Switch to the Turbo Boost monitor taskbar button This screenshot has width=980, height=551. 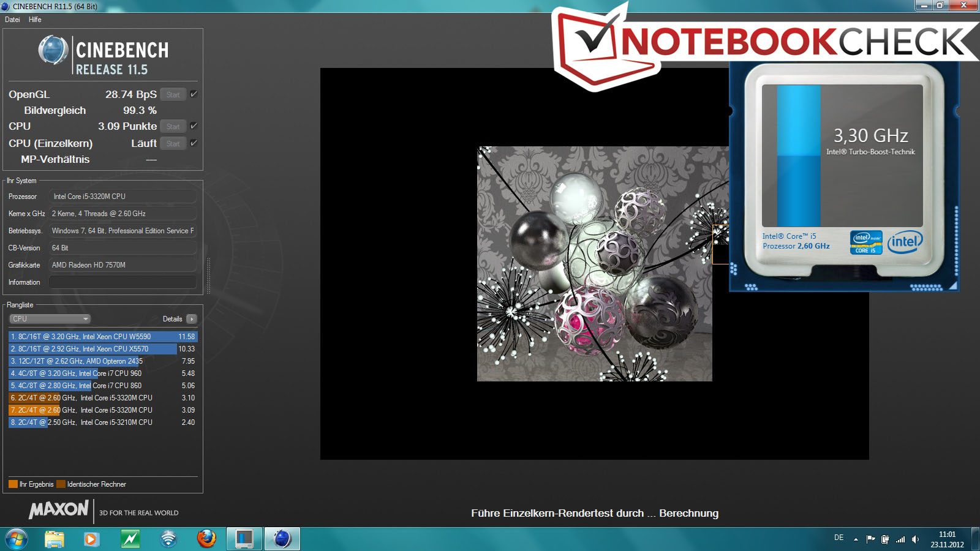click(244, 539)
